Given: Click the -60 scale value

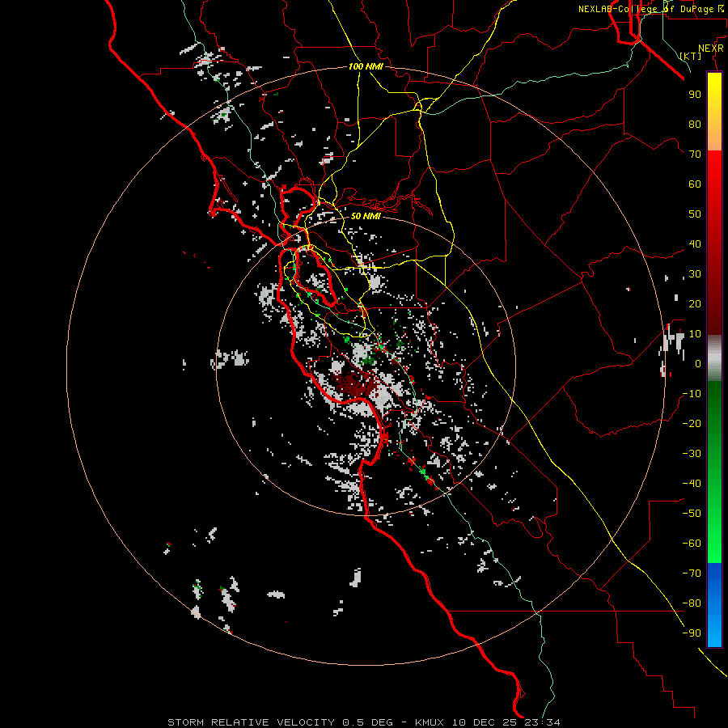Looking at the screenshot, I should (x=692, y=544).
